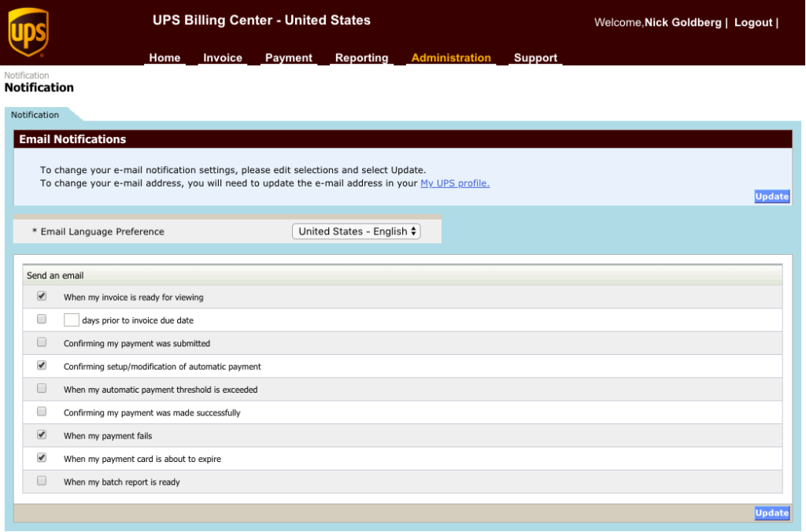This screenshot has width=806, height=532.
Task: Click the 'Email Language Preference' label
Action: 102,231
